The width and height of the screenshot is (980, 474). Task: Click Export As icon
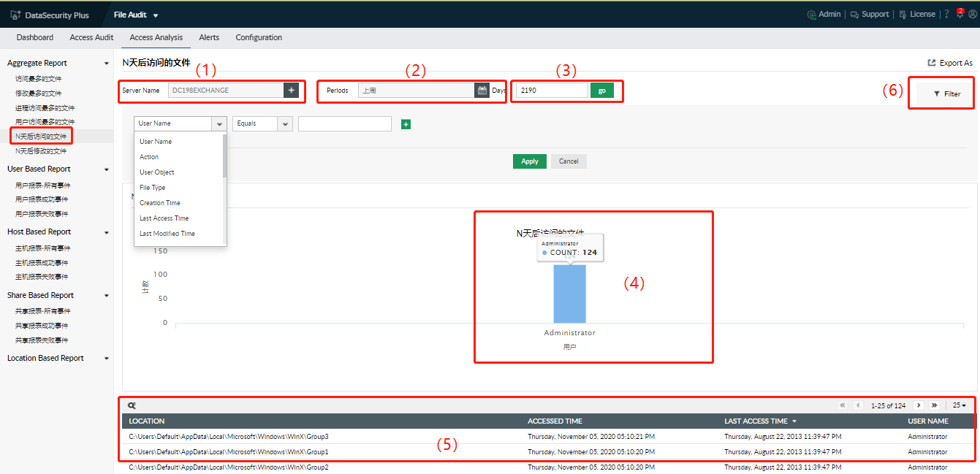coord(932,64)
